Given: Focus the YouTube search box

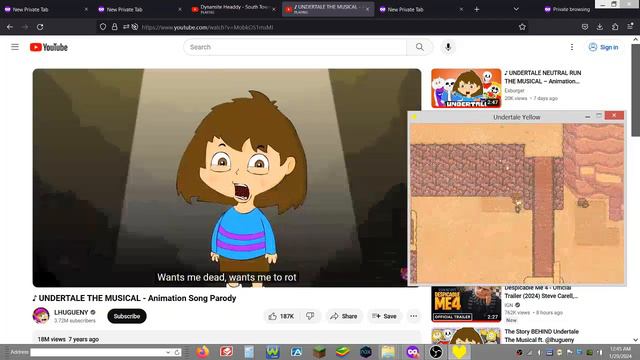Looking at the screenshot, I should (295, 47).
